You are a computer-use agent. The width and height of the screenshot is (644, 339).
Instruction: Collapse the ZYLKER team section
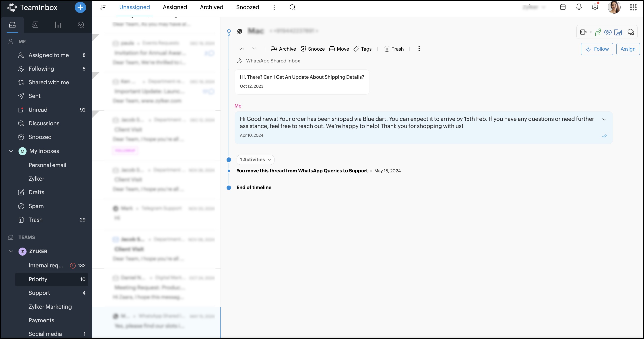coord(11,252)
